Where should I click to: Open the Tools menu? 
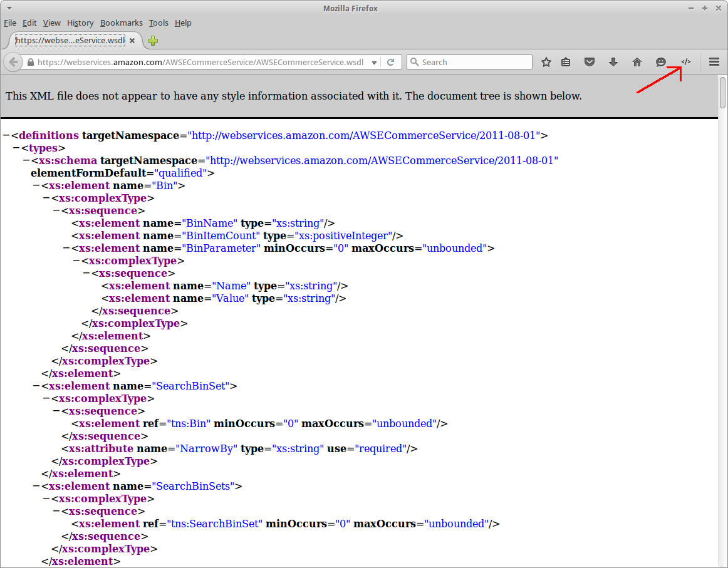tap(159, 23)
